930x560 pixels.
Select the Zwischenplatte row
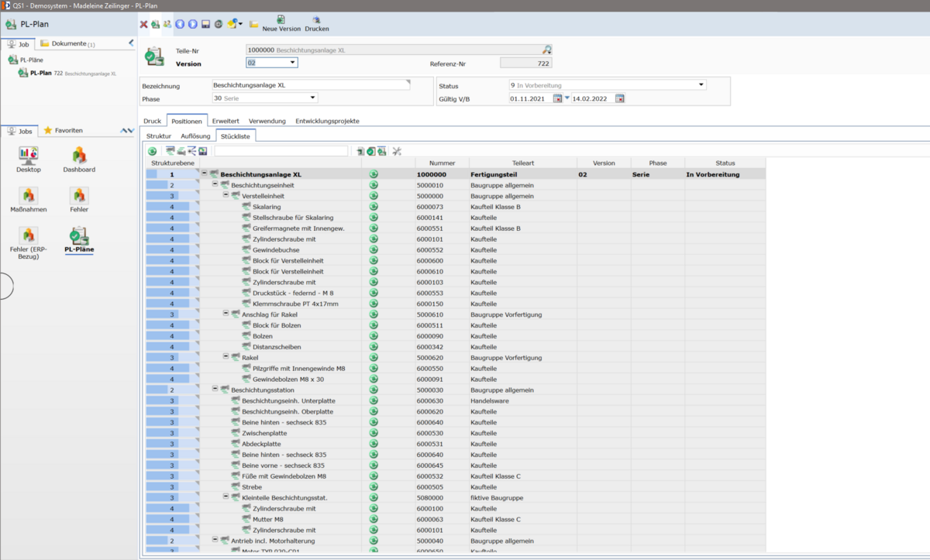tap(456, 433)
